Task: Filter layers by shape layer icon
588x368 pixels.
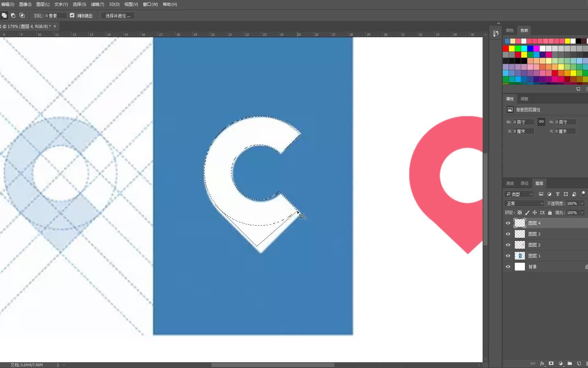Action: point(566,194)
